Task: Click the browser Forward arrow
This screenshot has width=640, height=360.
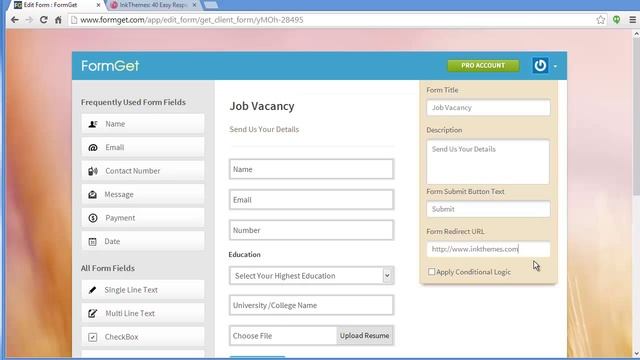Action: (x=29, y=20)
